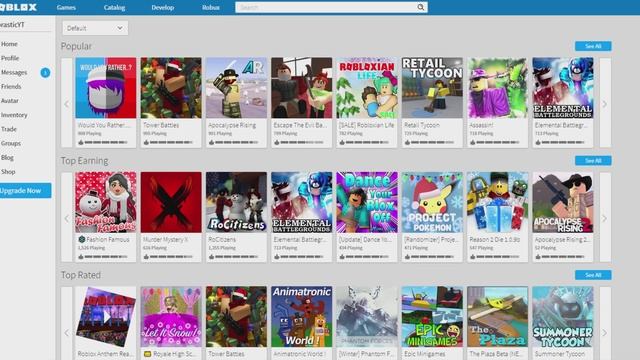Screen dimensions: 640x360
Task: Click See All for Top Rated
Action: [x=593, y=275]
